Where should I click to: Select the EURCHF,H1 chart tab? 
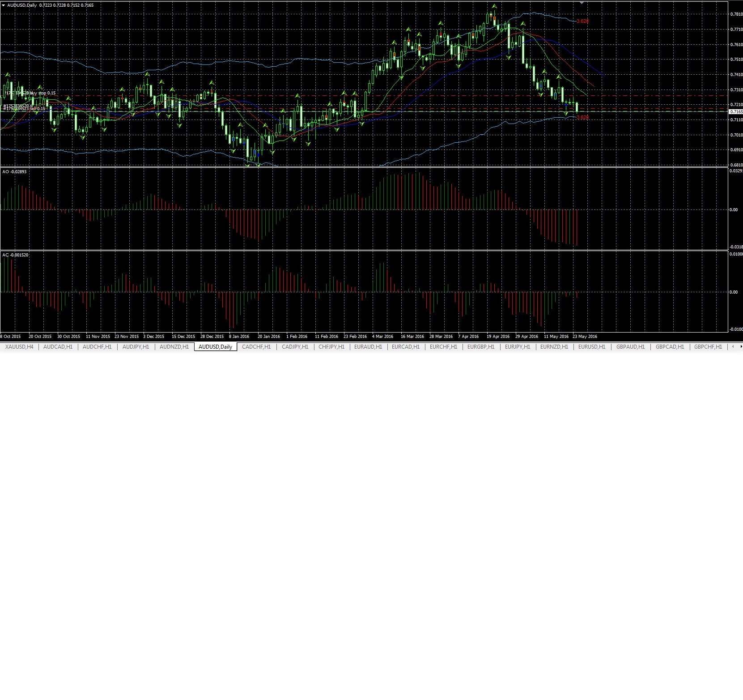(x=443, y=347)
